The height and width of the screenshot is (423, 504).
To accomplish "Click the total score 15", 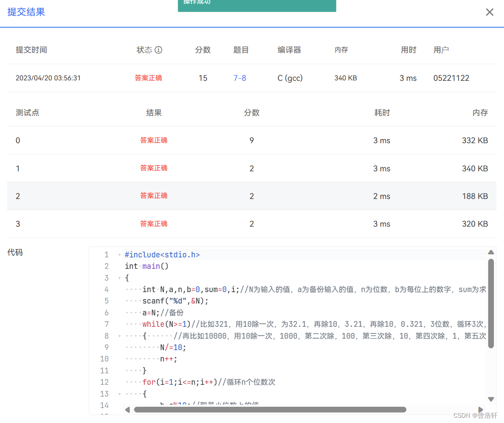I will pos(203,78).
